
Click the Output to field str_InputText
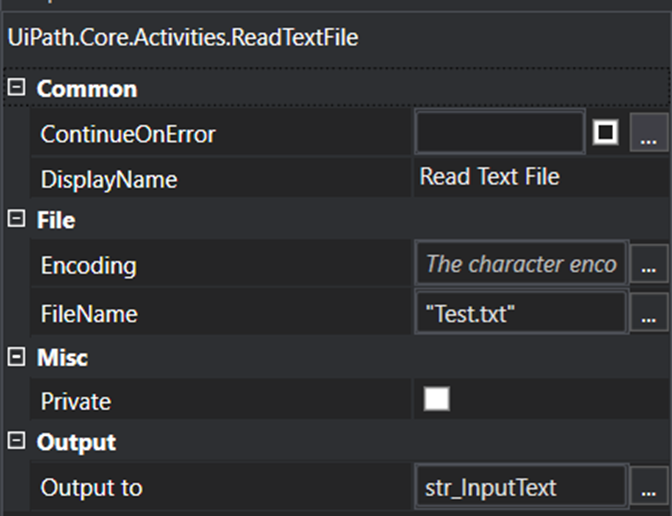pos(521,487)
